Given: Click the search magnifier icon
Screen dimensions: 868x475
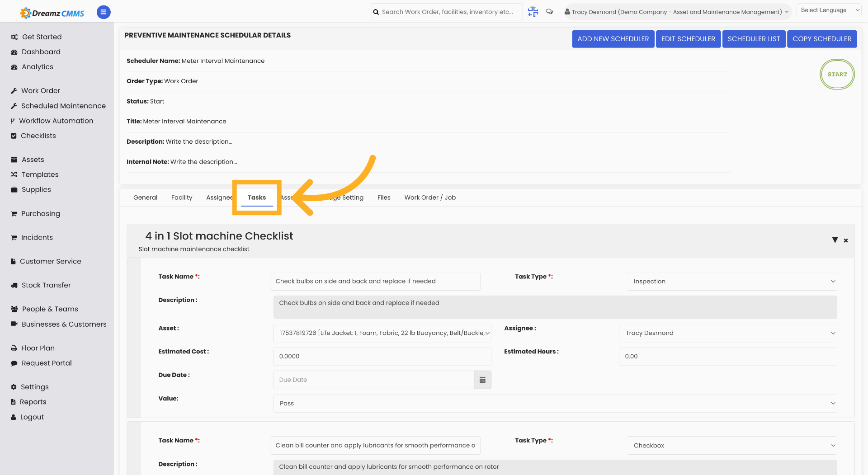Looking at the screenshot, I should (x=376, y=12).
